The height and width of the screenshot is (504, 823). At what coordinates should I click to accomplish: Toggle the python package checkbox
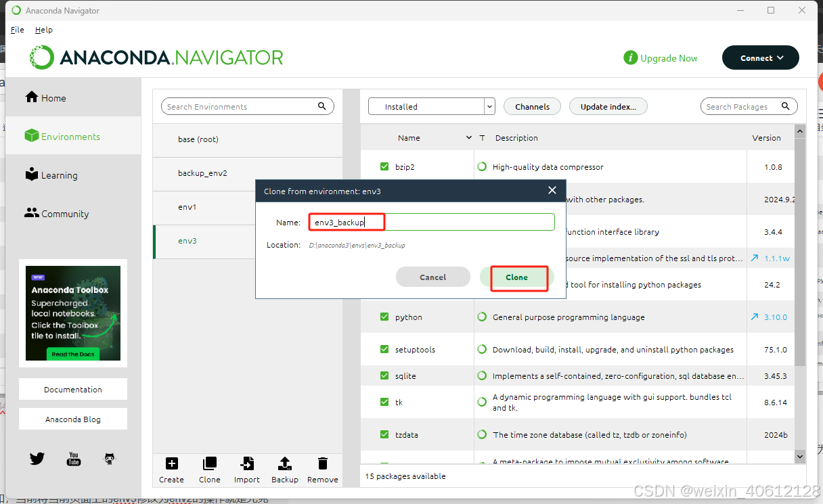tap(384, 317)
